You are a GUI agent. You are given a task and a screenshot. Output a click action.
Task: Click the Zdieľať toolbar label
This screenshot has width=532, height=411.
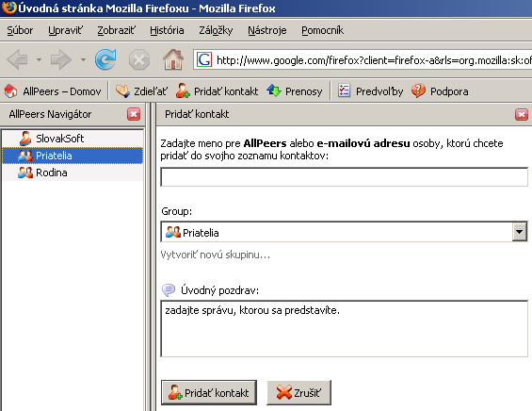151,91
